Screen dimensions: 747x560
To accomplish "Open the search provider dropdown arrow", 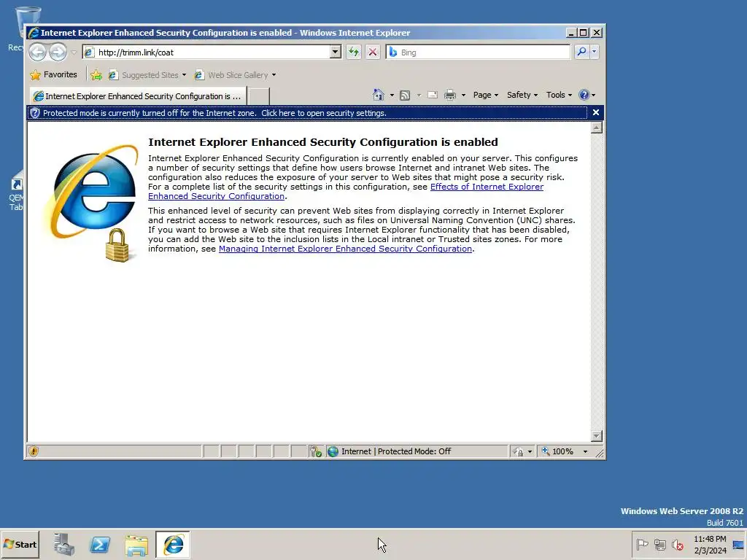I will 594,52.
